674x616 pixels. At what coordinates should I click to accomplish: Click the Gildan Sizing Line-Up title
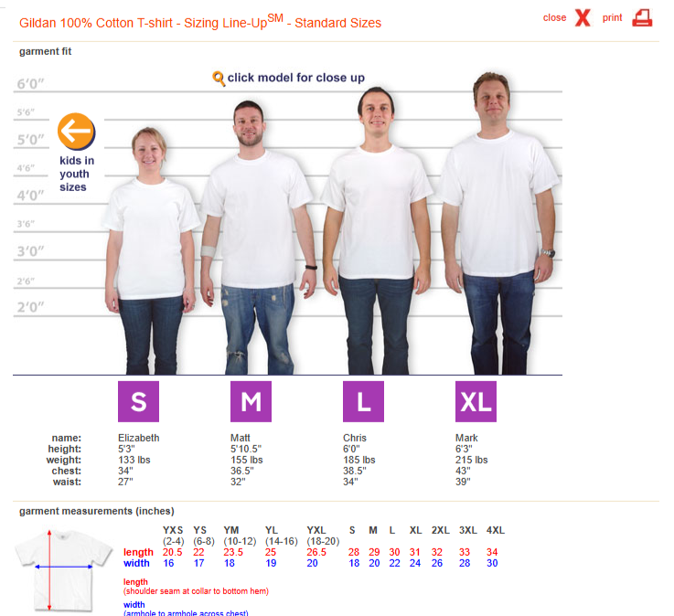tap(200, 22)
